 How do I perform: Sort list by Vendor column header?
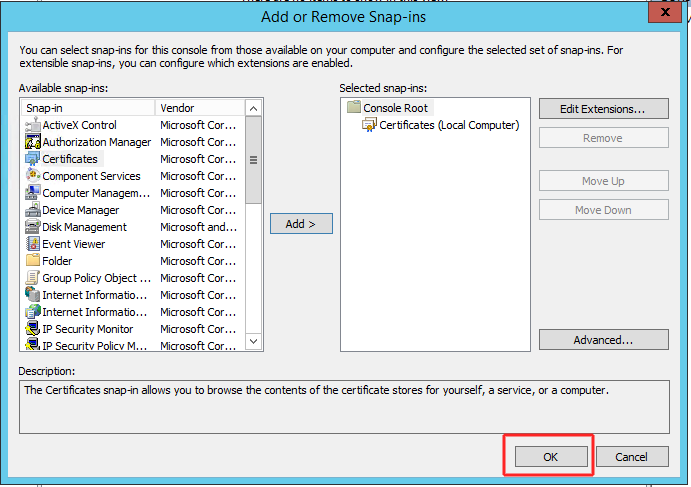coord(200,108)
